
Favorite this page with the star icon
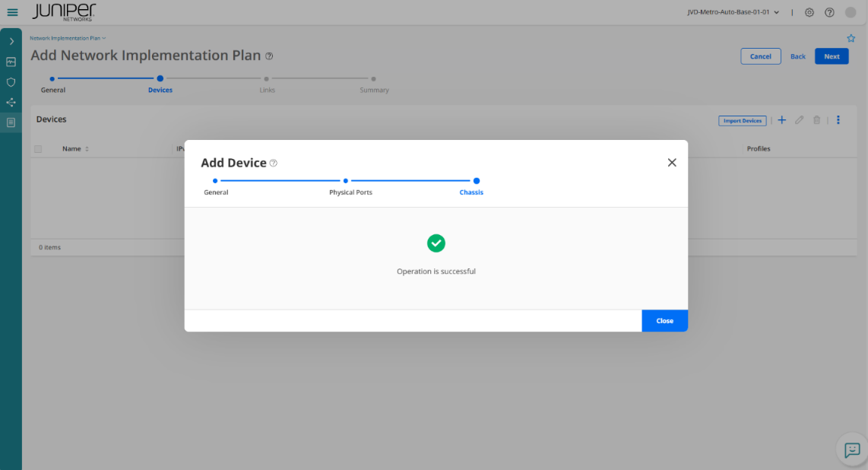851,38
